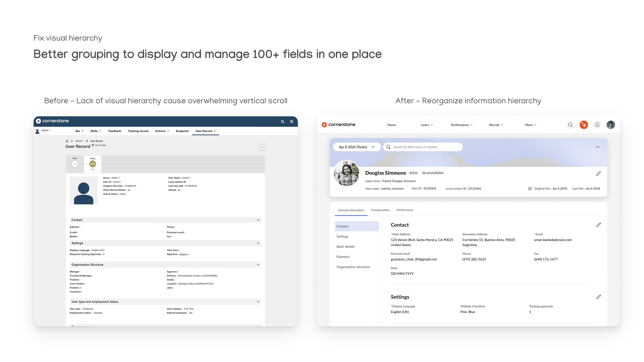Switch to the Compensation tab
This screenshot has width=644, height=362.
point(380,210)
